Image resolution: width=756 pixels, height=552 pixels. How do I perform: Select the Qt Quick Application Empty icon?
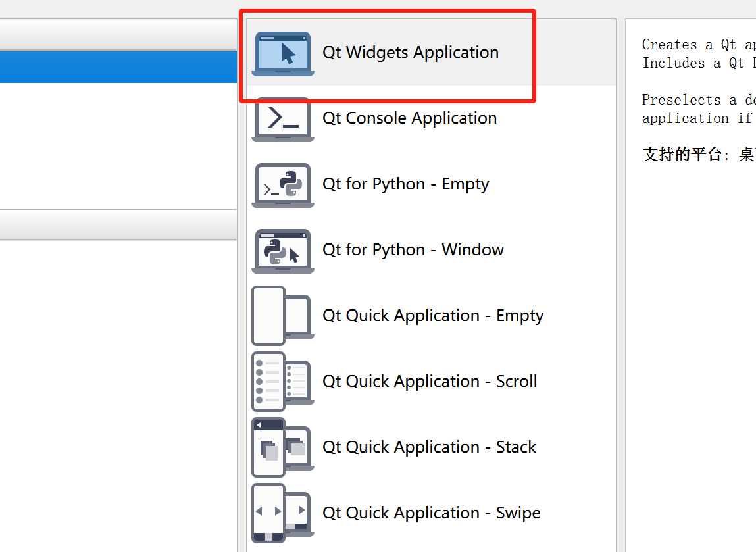[282, 316]
